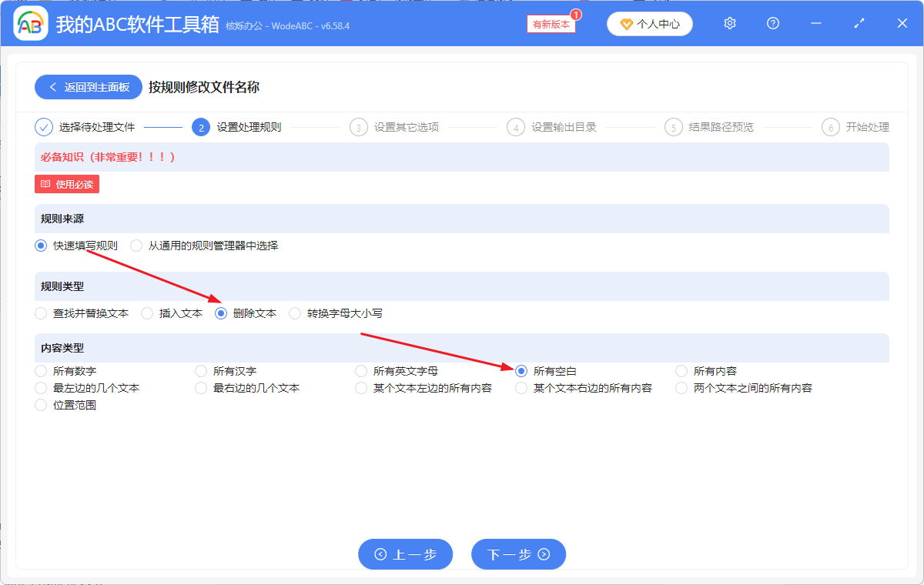Click the step 1 checkmark circle
This screenshot has width=924, height=585.
click(x=44, y=126)
